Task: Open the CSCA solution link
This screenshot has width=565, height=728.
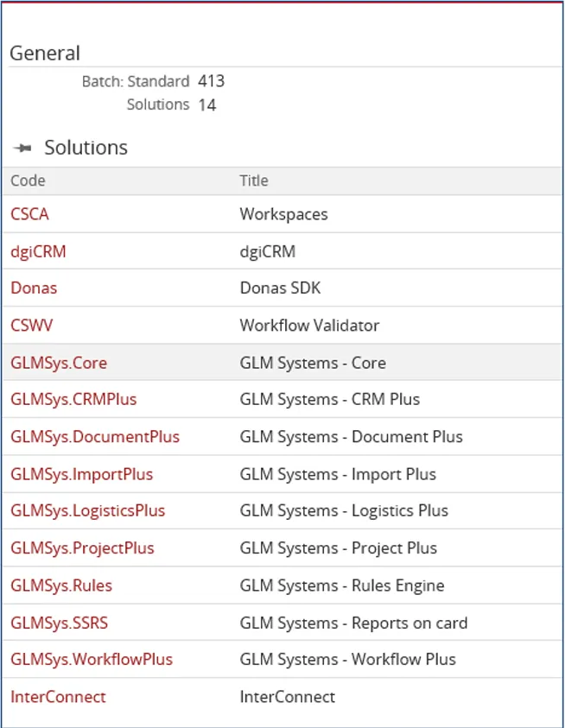Action: pos(30,214)
